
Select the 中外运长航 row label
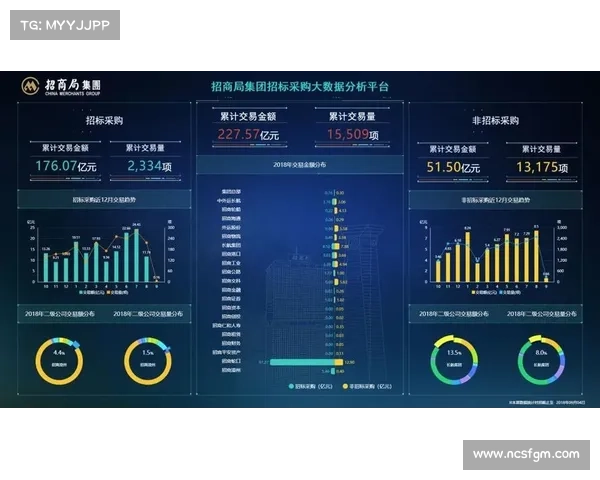point(229,201)
